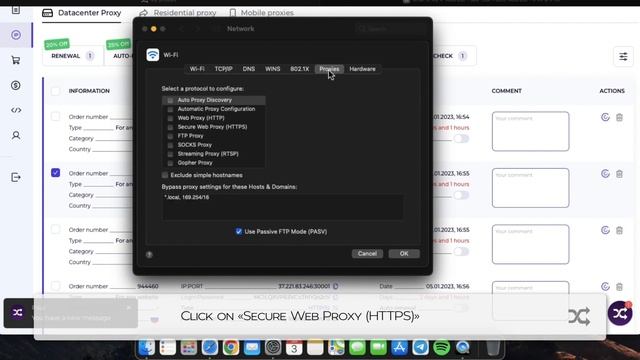Image resolution: width=640 pixels, height=360 pixels.
Task: Open Finder from the dock
Action: 147,347
